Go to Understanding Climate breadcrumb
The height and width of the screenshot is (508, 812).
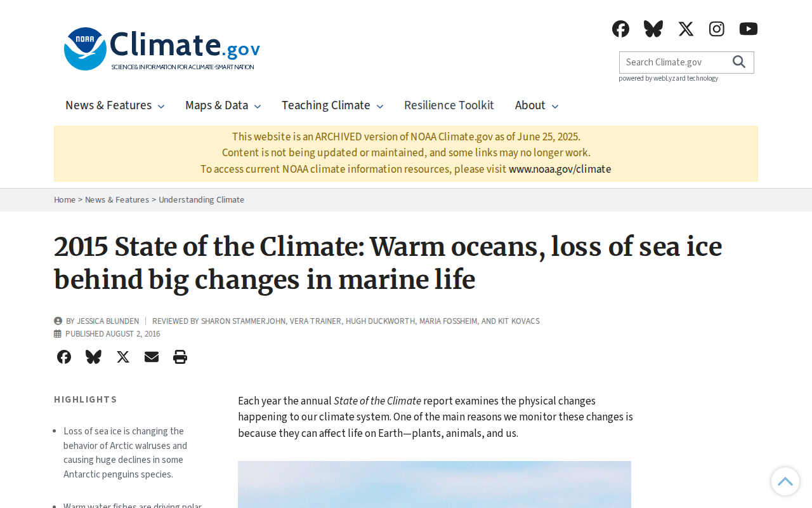(x=201, y=199)
